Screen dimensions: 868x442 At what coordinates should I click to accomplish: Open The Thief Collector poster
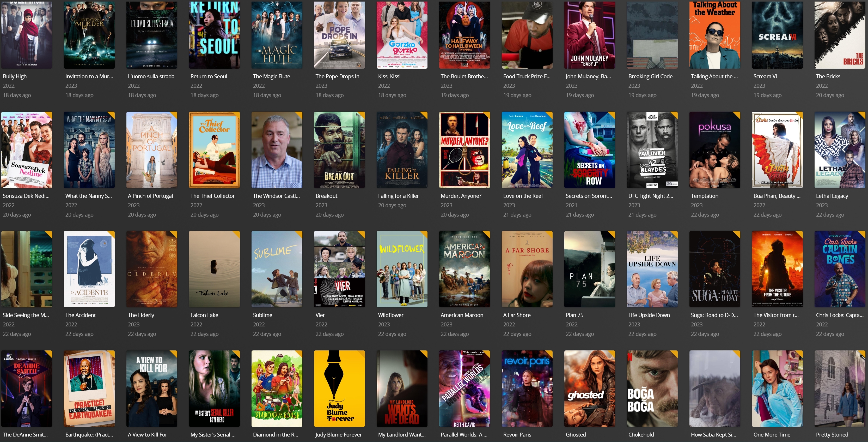tap(214, 150)
